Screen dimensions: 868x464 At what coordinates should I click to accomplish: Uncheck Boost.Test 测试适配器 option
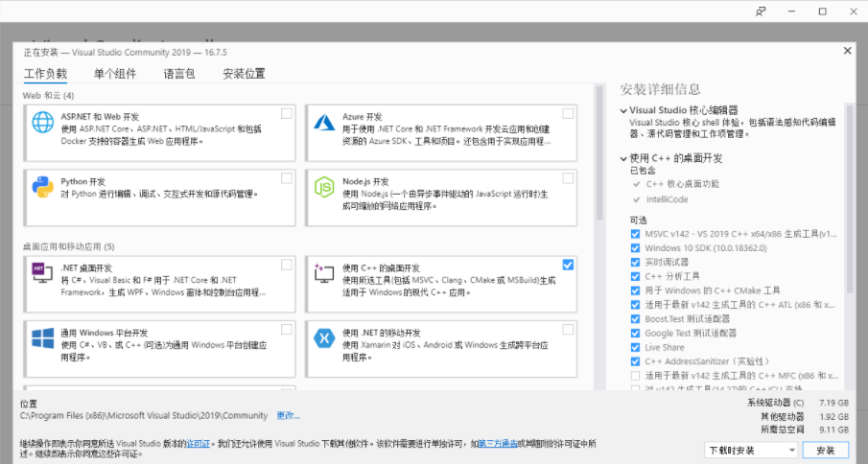(x=635, y=318)
